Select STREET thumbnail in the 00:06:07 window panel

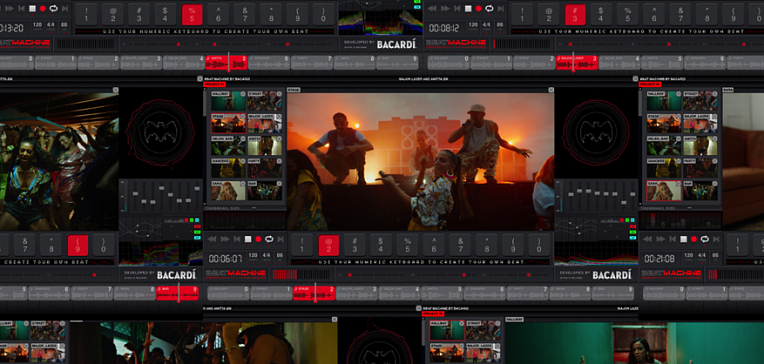point(265,101)
